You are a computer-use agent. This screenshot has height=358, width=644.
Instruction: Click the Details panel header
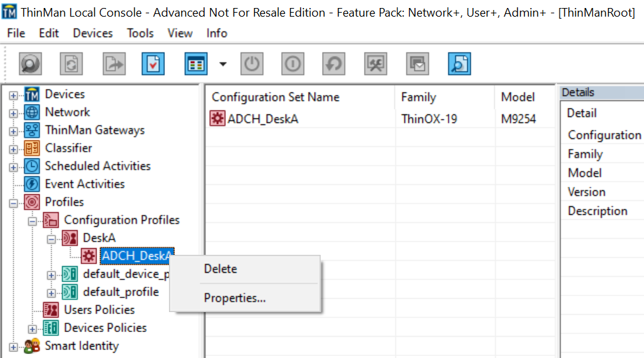[x=602, y=92]
